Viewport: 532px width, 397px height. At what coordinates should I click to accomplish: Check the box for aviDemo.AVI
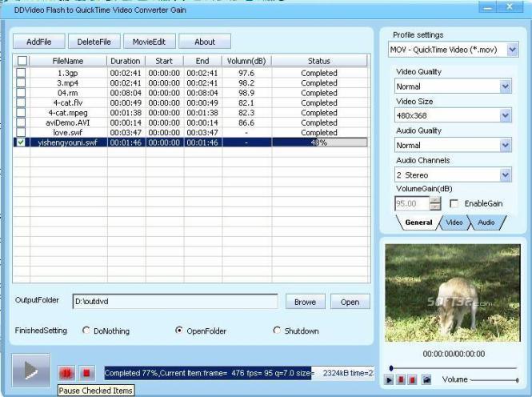coord(21,122)
